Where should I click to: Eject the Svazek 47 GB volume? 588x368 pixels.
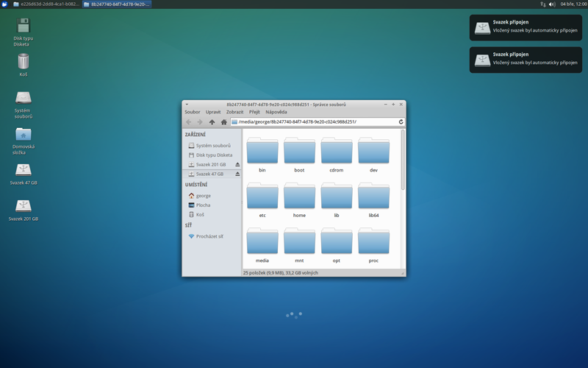point(237,174)
